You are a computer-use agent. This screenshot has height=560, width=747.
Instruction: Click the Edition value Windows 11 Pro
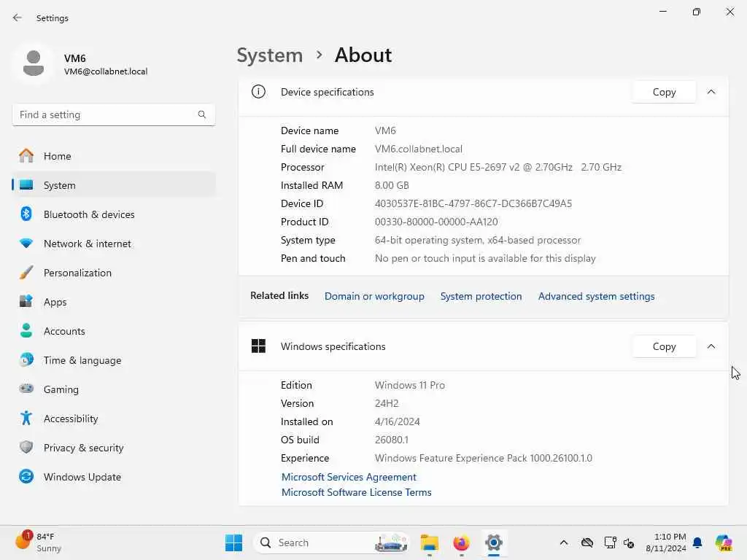[x=410, y=385]
